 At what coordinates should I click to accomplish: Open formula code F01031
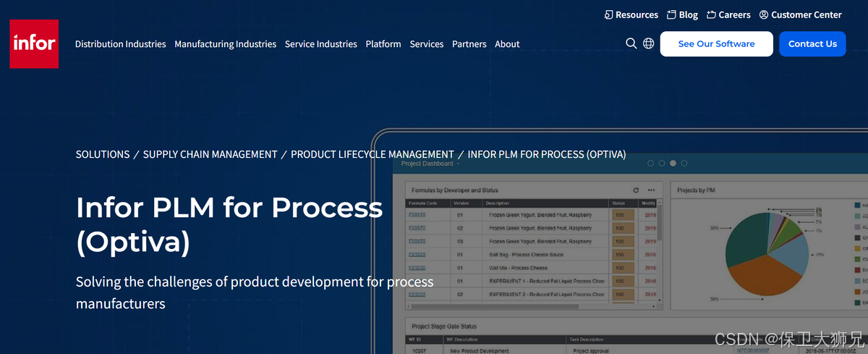(x=417, y=295)
